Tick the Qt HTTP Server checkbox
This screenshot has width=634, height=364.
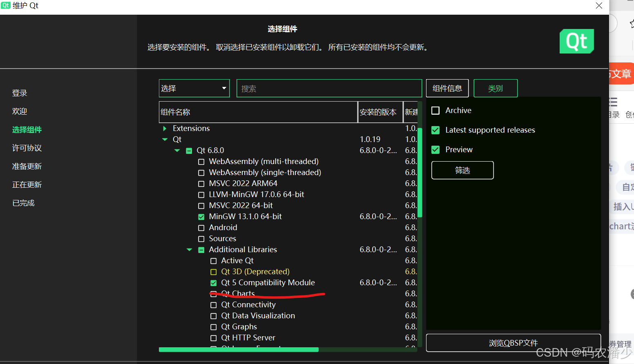(x=213, y=338)
